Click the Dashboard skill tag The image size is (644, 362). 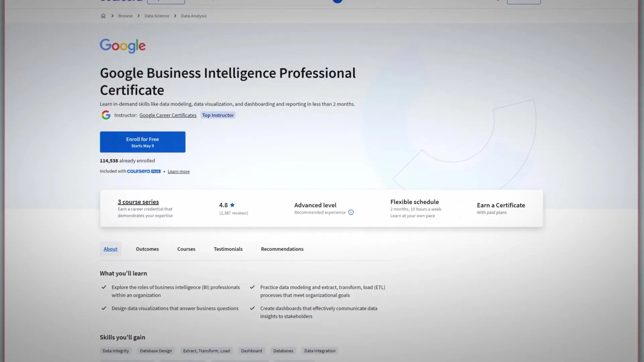252,351
